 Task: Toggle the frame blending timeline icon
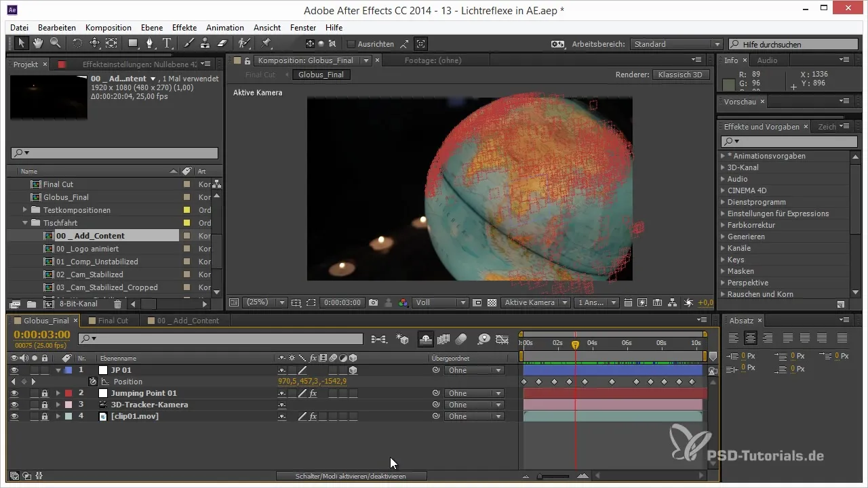pyautogui.click(x=444, y=338)
